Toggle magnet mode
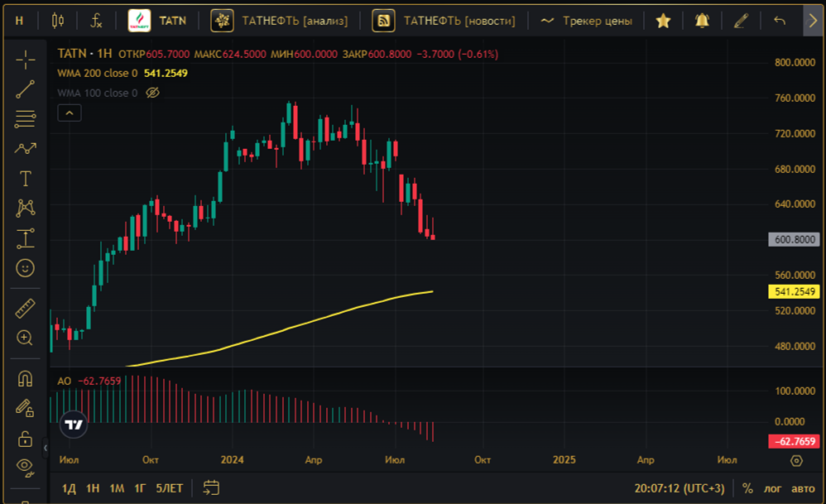 [26, 379]
